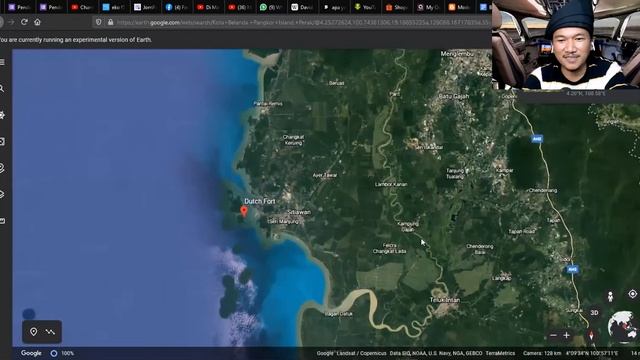The width and height of the screenshot is (640, 360).
Task: Click the webcam overlay video
Action: (566, 44)
